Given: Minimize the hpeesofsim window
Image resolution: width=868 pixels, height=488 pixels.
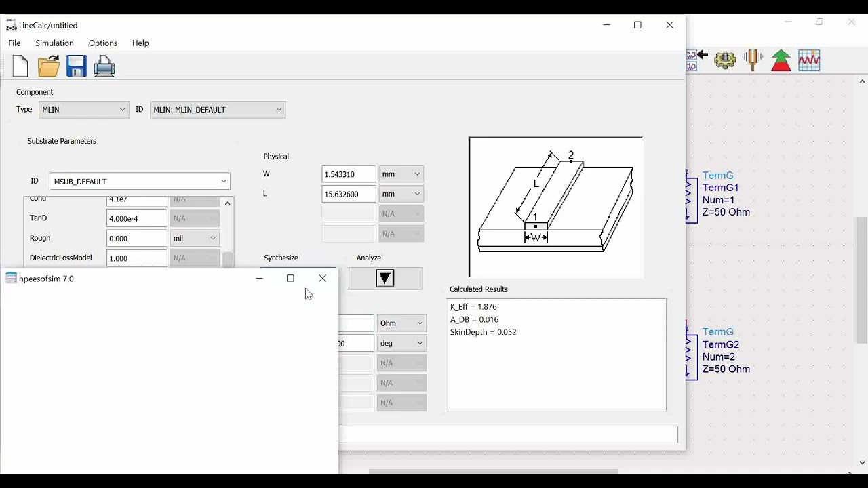Looking at the screenshot, I should pyautogui.click(x=259, y=279).
